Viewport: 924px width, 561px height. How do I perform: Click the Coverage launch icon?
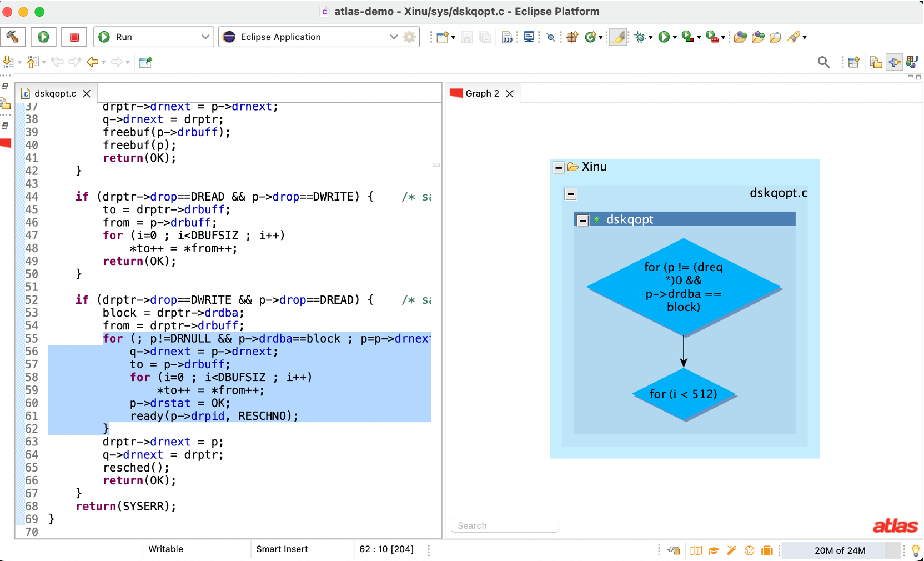(x=687, y=37)
